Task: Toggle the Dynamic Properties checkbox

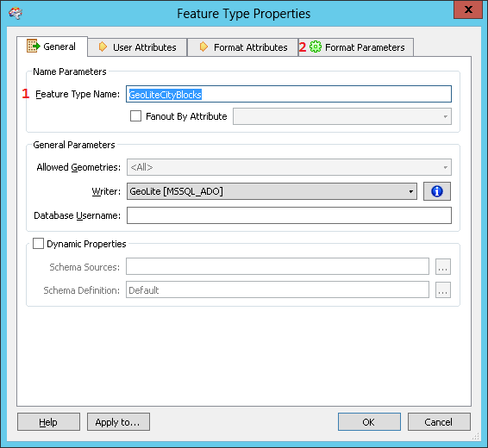Action: (38, 244)
